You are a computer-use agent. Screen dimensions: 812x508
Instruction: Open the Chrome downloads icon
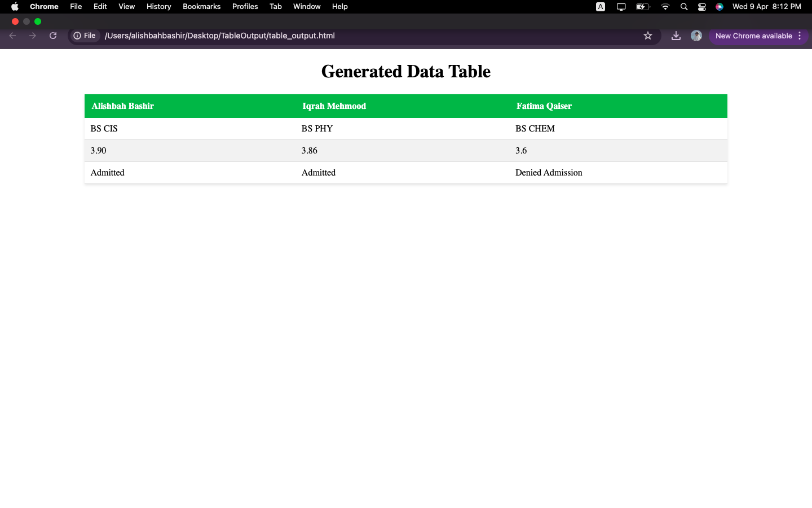pos(676,36)
